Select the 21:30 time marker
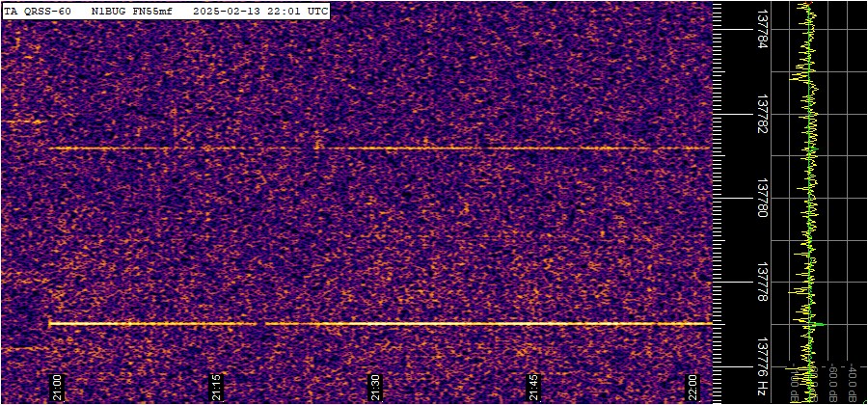Viewport: 868px width, 405px height. [x=376, y=388]
